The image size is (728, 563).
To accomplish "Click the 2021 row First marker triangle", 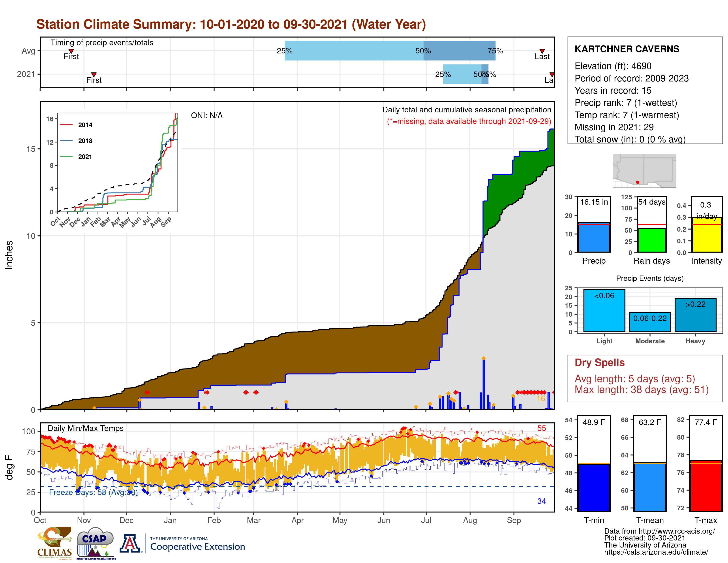I will pyautogui.click(x=94, y=74).
